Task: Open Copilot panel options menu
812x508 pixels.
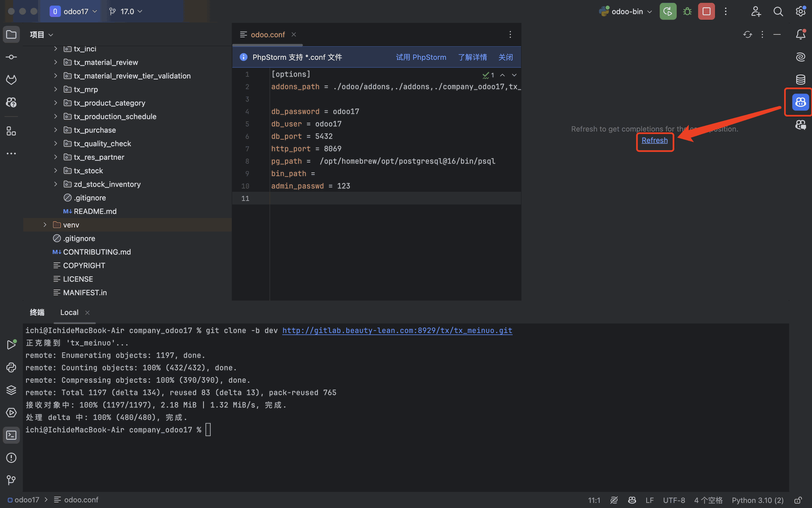Action: pyautogui.click(x=763, y=34)
